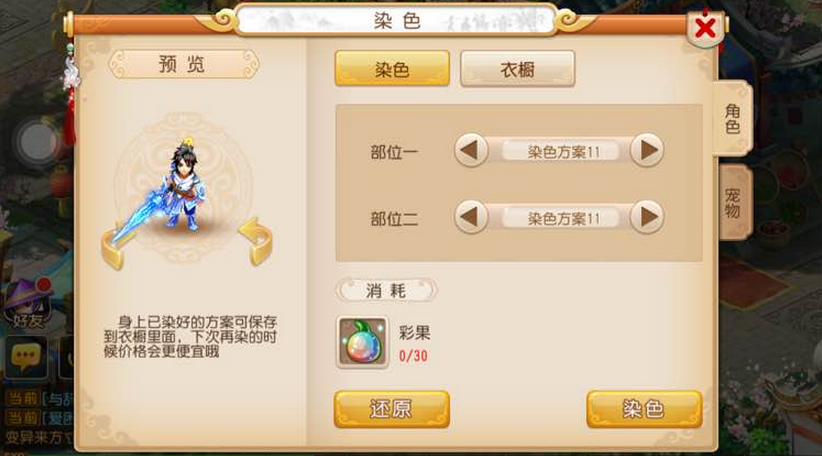Open the 角色 character side tab
Screen dimensions: 822x456
coord(733,118)
